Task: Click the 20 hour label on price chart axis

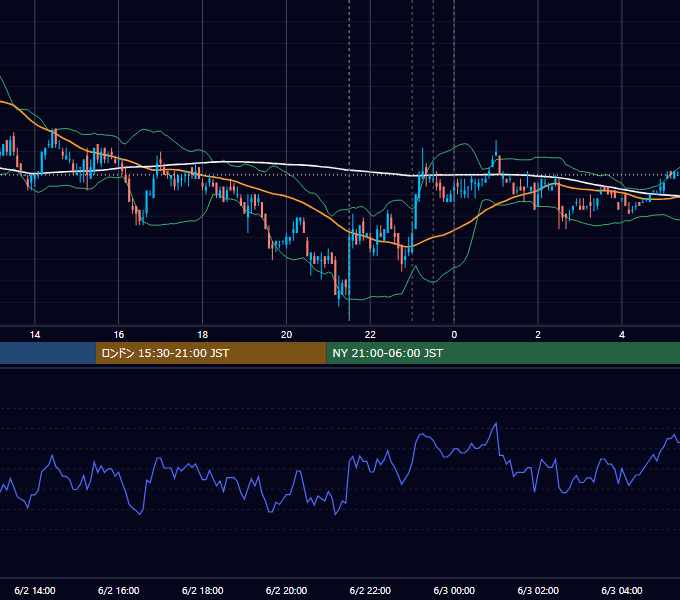Action: pos(286,335)
